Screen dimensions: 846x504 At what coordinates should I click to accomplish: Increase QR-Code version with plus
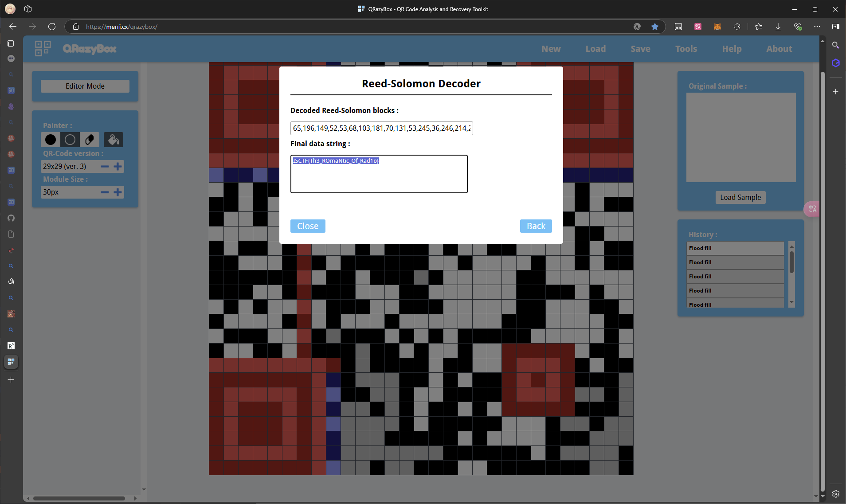(x=118, y=166)
